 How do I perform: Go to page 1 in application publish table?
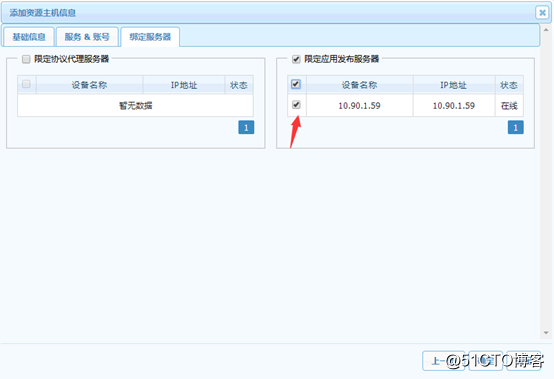pos(515,128)
